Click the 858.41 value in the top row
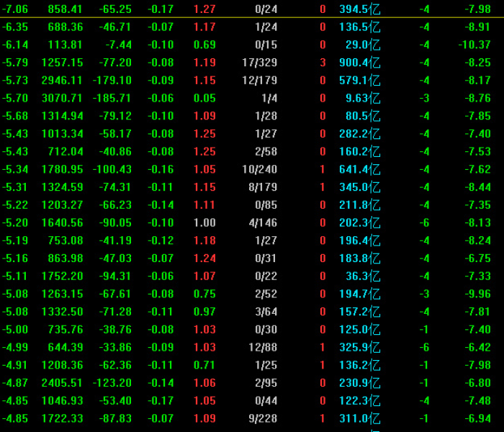 click(x=66, y=9)
